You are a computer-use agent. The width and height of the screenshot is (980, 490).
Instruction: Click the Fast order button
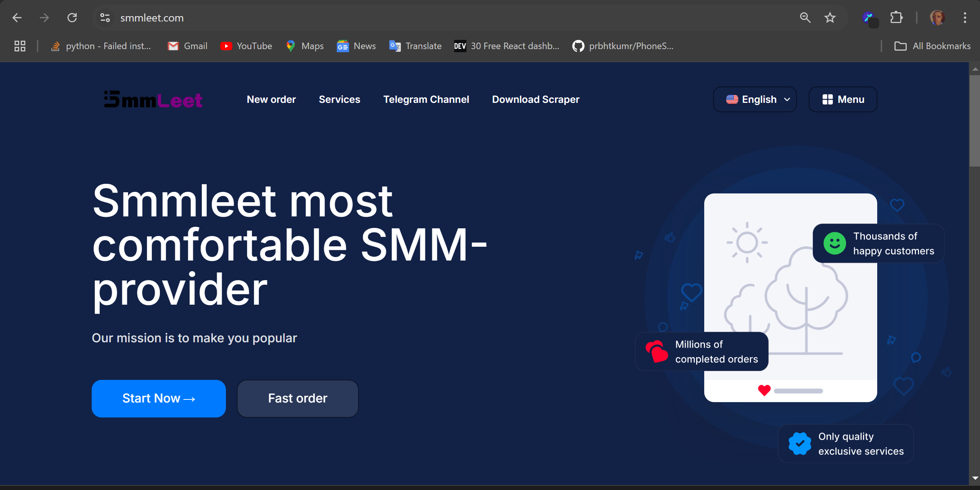click(298, 398)
